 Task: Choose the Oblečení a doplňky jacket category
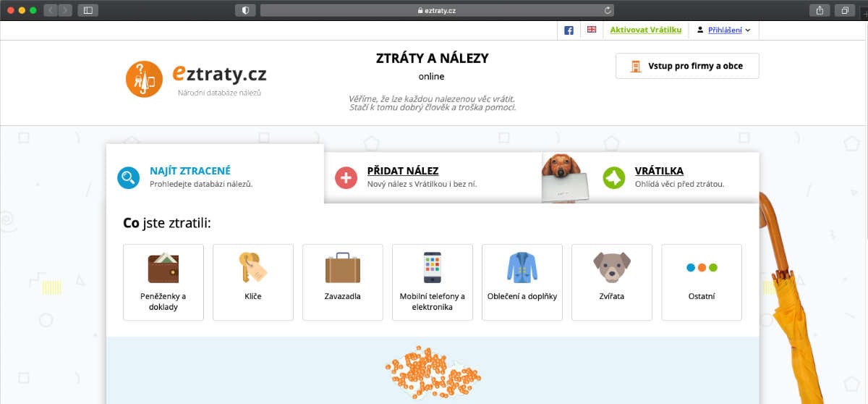(522, 282)
